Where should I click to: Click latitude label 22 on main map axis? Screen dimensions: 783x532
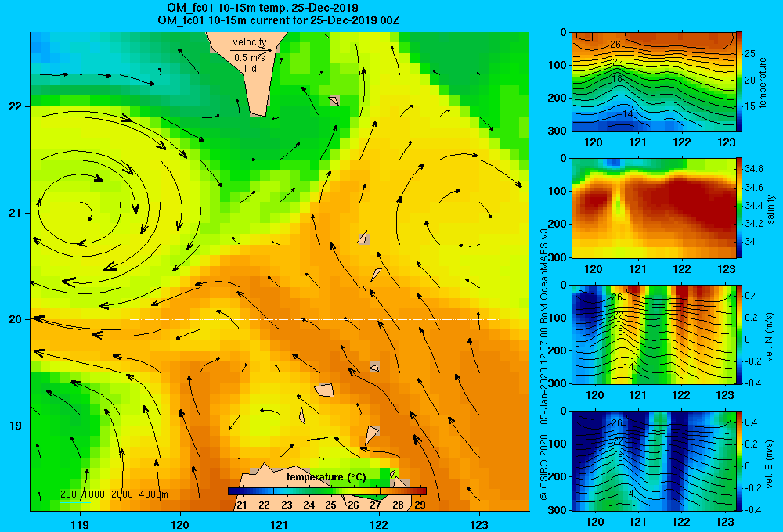[x=15, y=106]
